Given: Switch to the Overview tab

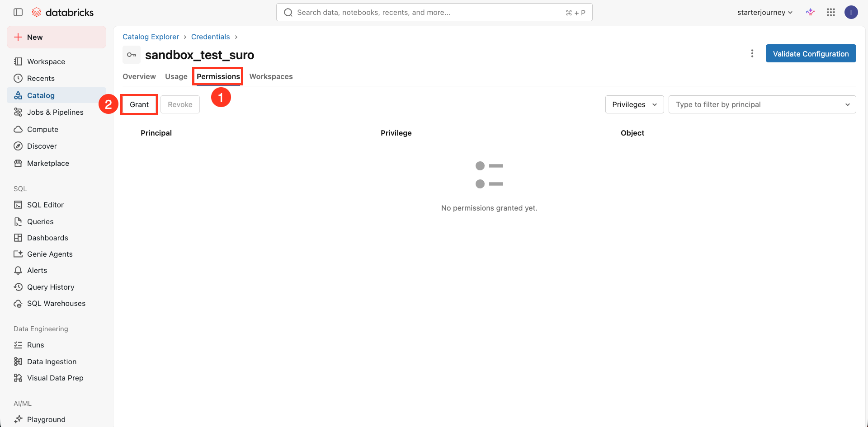Looking at the screenshot, I should 139,76.
